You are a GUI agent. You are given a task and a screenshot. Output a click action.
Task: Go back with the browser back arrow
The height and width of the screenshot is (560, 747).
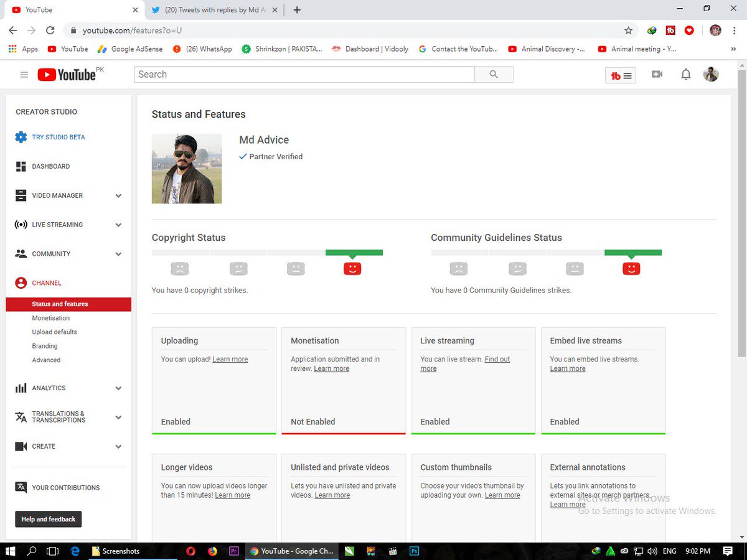12,30
